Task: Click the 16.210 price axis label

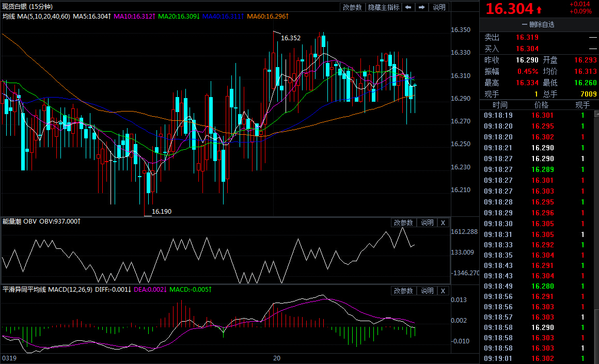Action: 461,190
